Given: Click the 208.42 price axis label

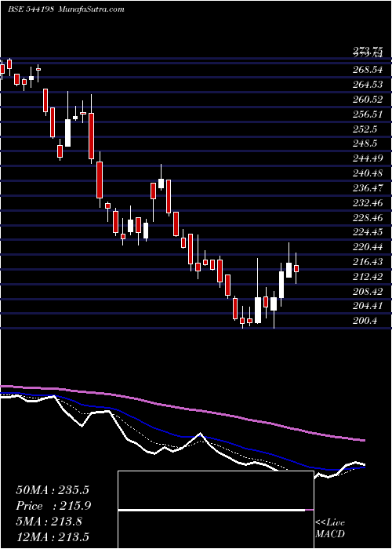Looking at the screenshot, I should (369, 291).
